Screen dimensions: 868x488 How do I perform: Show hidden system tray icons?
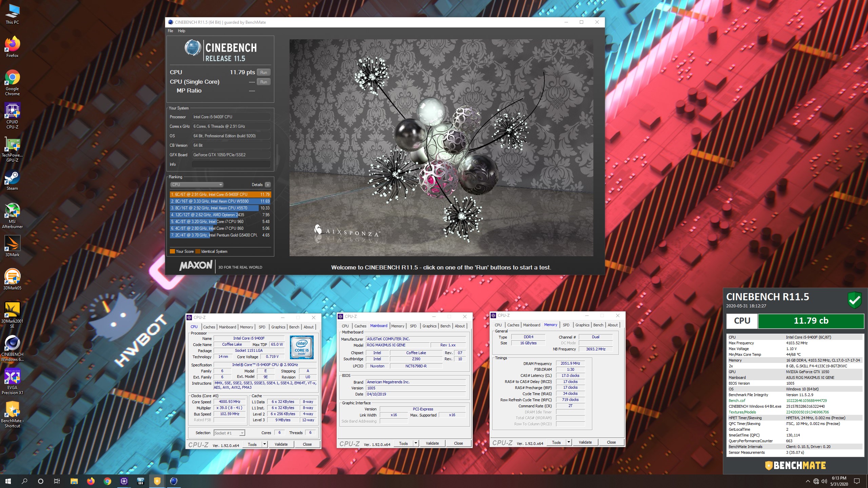point(808,481)
